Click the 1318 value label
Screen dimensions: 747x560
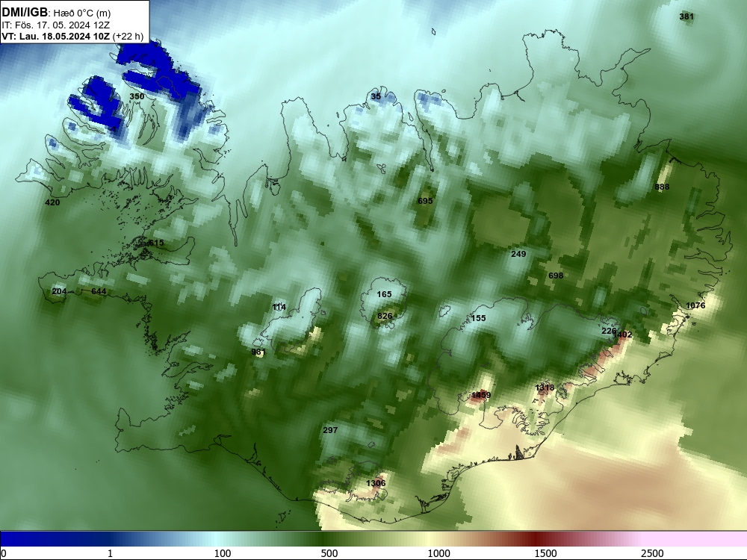tap(545, 388)
